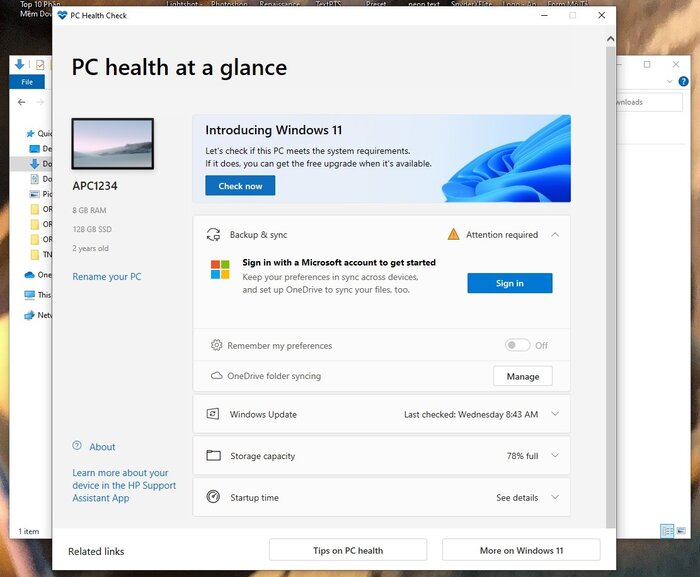Screen dimensions: 700x577
Task: Sign in with Microsoft account button
Action: 510,283
